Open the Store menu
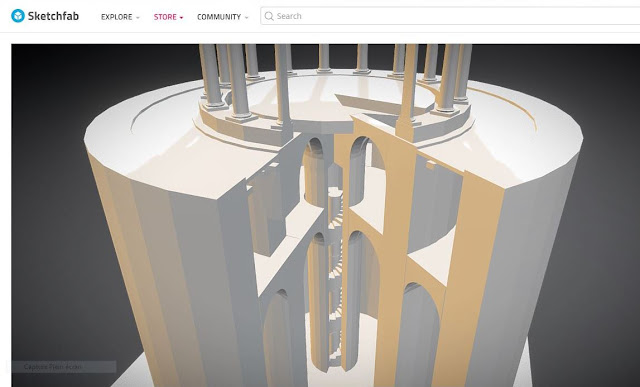640x387 pixels. tap(165, 17)
